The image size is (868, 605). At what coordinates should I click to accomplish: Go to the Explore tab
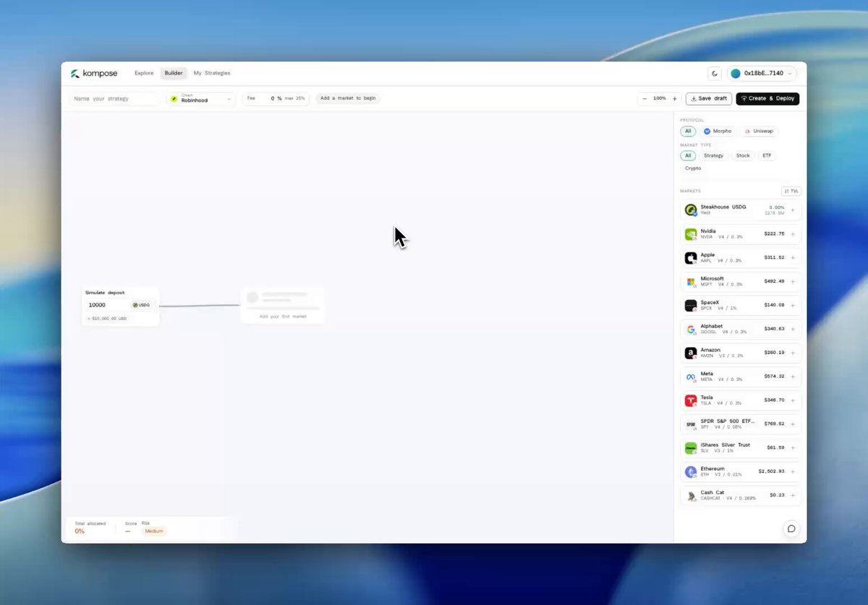pyautogui.click(x=144, y=73)
